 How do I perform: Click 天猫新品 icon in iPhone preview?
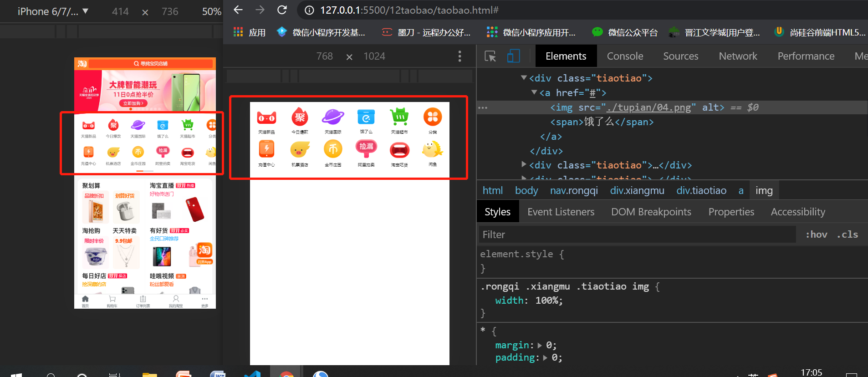tap(88, 125)
